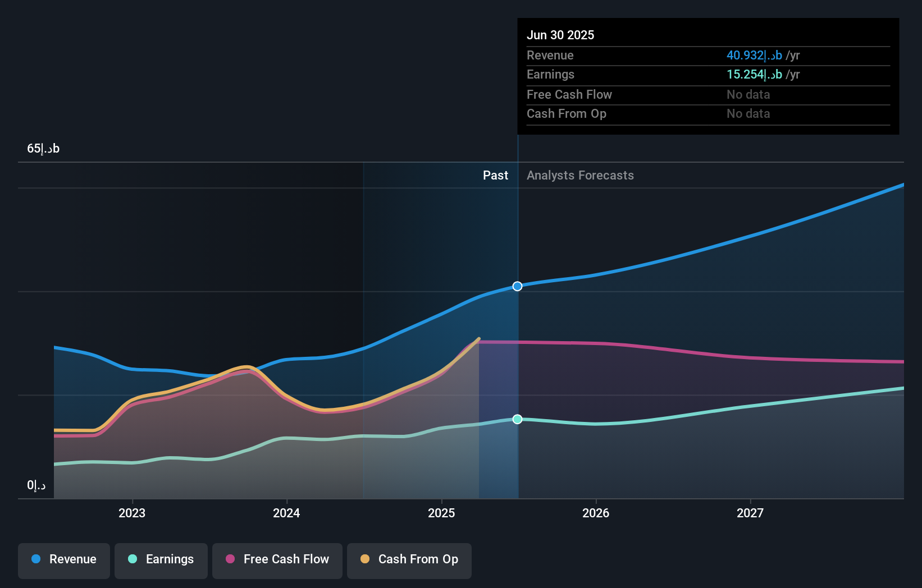Switch to the Past view

click(495, 175)
